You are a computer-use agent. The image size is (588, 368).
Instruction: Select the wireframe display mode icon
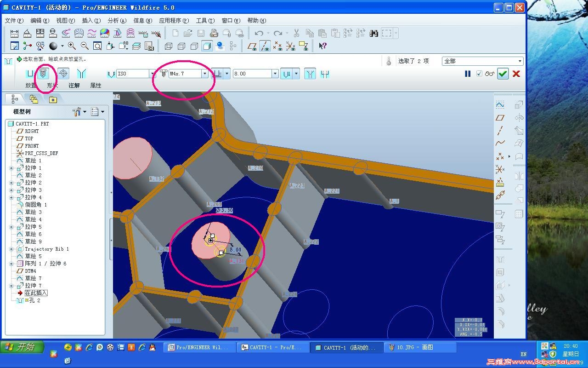(169, 46)
